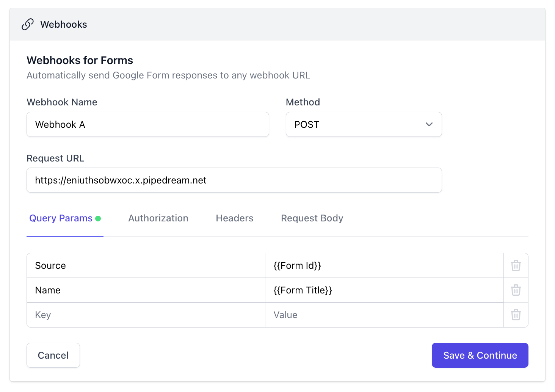Delete the Source query parameter row
This screenshot has width=555, height=392.
[x=516, y=265]
